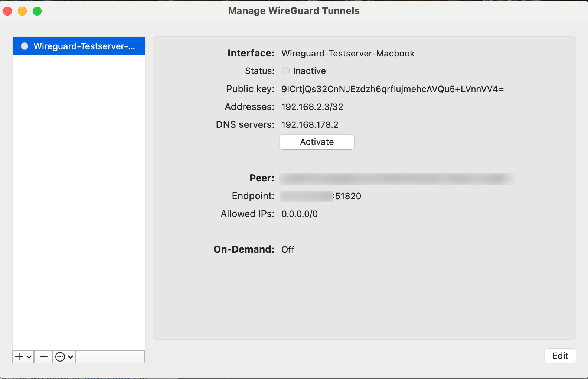Click the plus icon to add tunnel
This screenshot has width=588, height=379.
pyautogui.click(x=19, y=357)
